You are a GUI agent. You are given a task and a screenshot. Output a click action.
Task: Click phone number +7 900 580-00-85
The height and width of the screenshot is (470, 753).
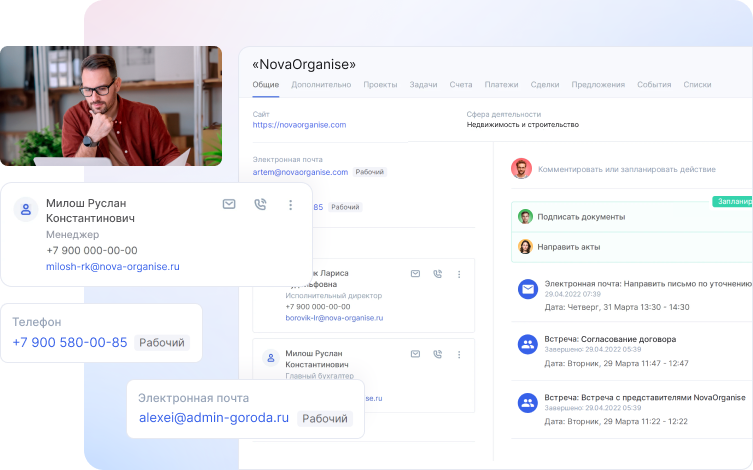[x=70, y=342]
